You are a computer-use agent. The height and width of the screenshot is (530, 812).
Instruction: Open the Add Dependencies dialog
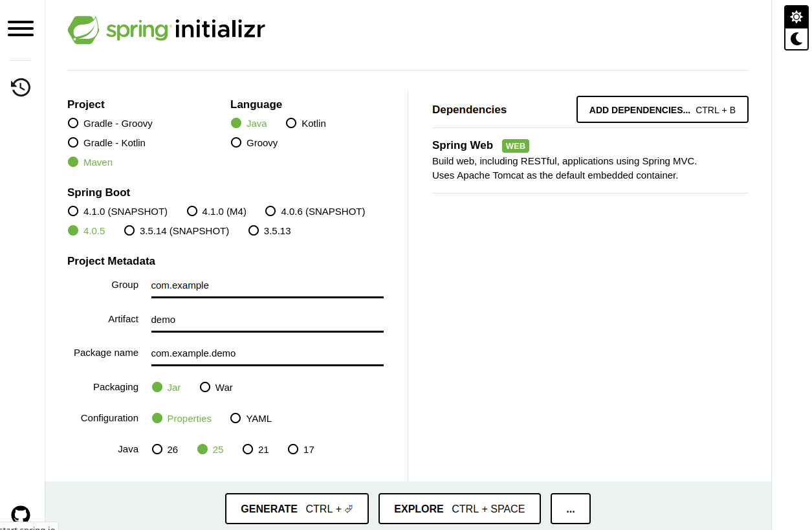662,109
